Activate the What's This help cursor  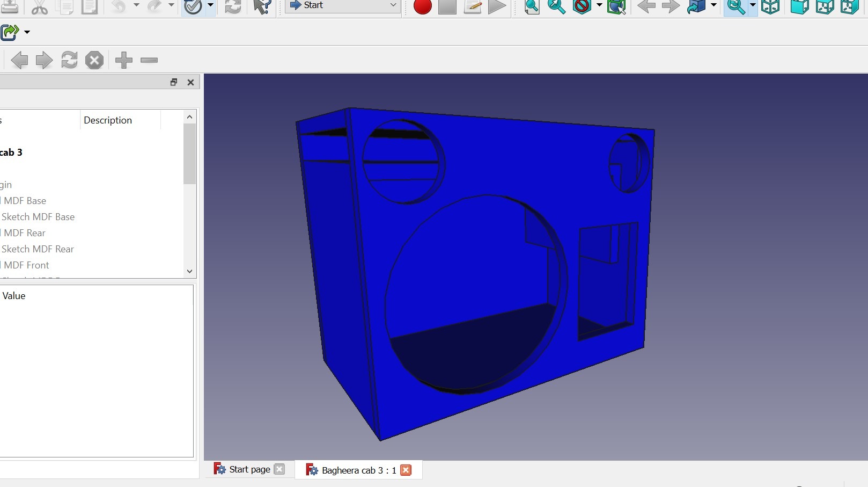(x=262, y=6)
